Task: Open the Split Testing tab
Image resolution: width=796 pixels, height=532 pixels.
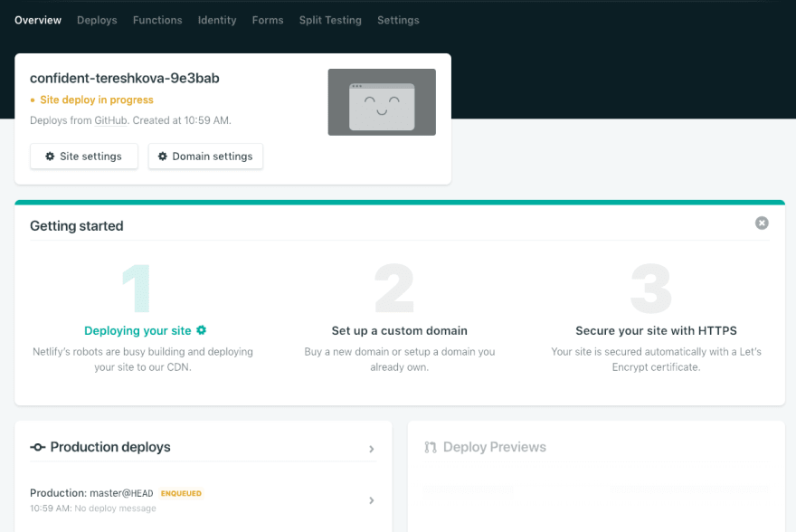Action: coord(330,20)
